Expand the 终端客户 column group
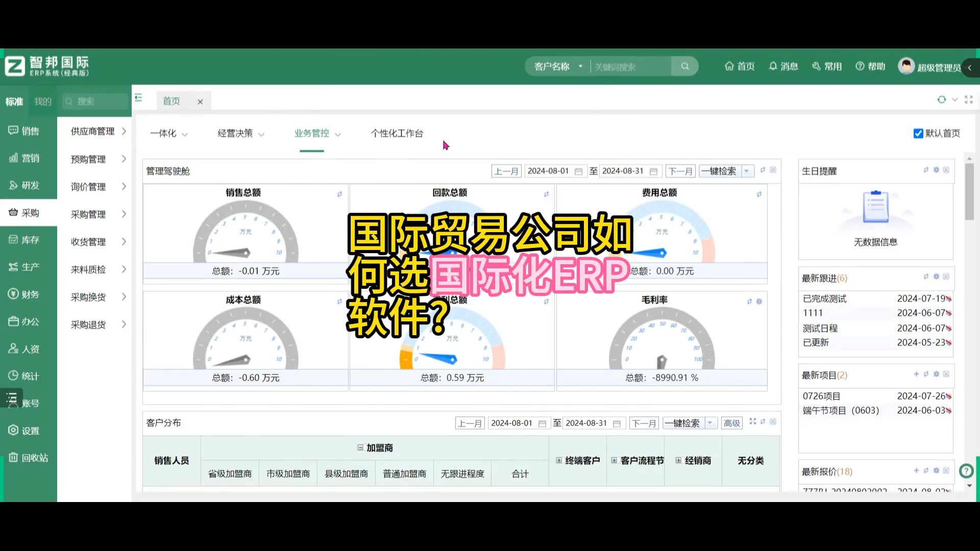980x551 pixels. pos(559,460)
